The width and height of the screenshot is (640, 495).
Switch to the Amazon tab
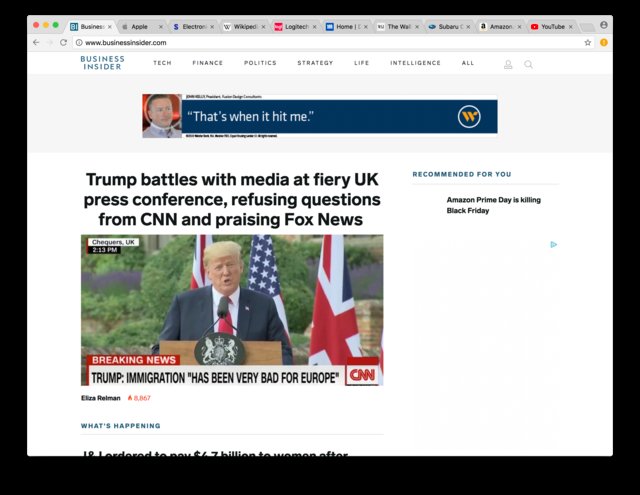point(500,27)
